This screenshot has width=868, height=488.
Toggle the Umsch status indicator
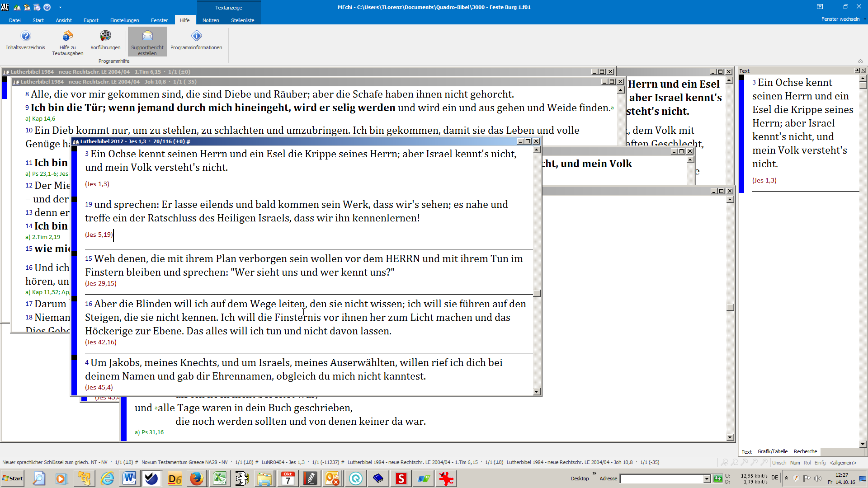[779, 463]
